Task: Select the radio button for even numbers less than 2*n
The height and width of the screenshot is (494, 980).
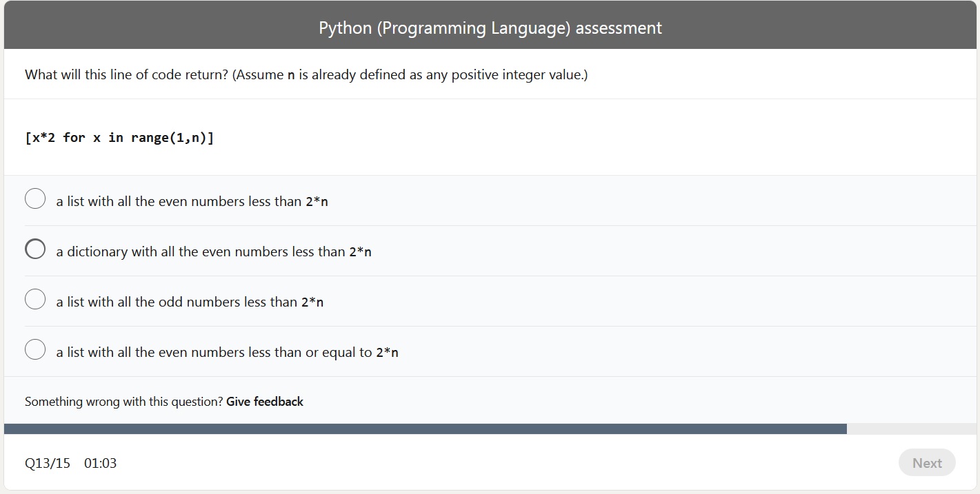Action: click(x=35, y=198)
